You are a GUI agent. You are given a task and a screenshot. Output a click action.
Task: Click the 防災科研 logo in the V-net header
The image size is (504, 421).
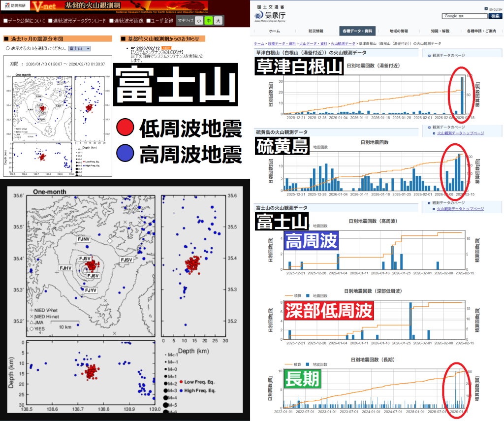click(x=14, y=6)
